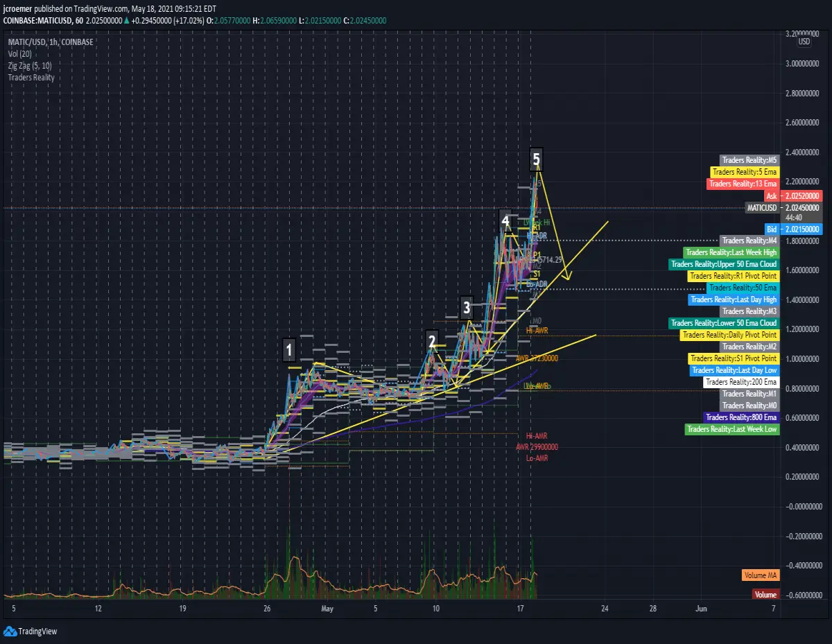The height and width of the screenshot is (644, 832).
Task: Select the Traders Reality:M5 price label
Action: [x=749, y=160]
